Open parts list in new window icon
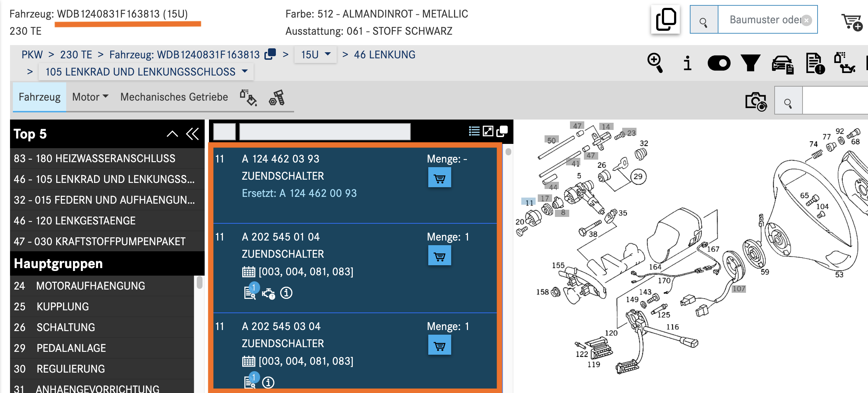 pos(502,131)
